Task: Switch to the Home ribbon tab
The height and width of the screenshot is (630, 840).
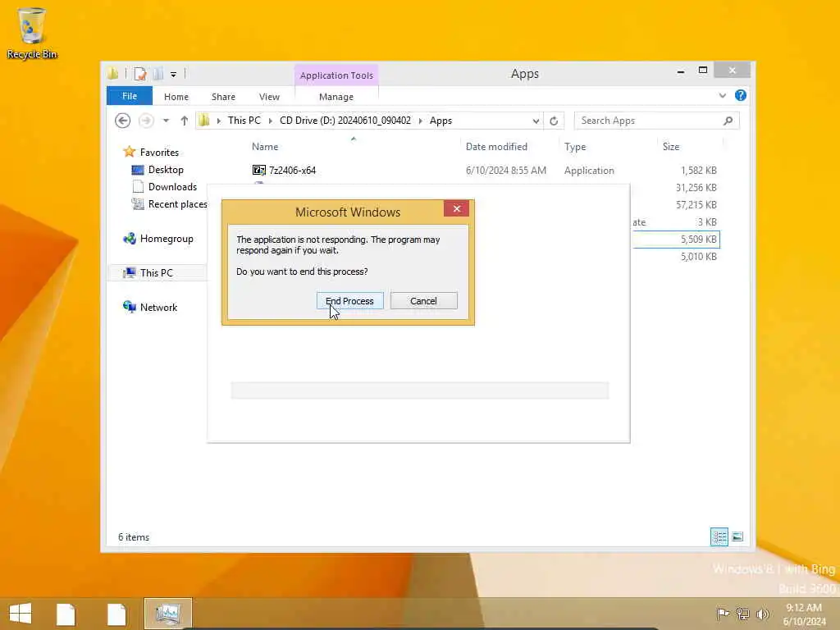Action: point(176,97)
